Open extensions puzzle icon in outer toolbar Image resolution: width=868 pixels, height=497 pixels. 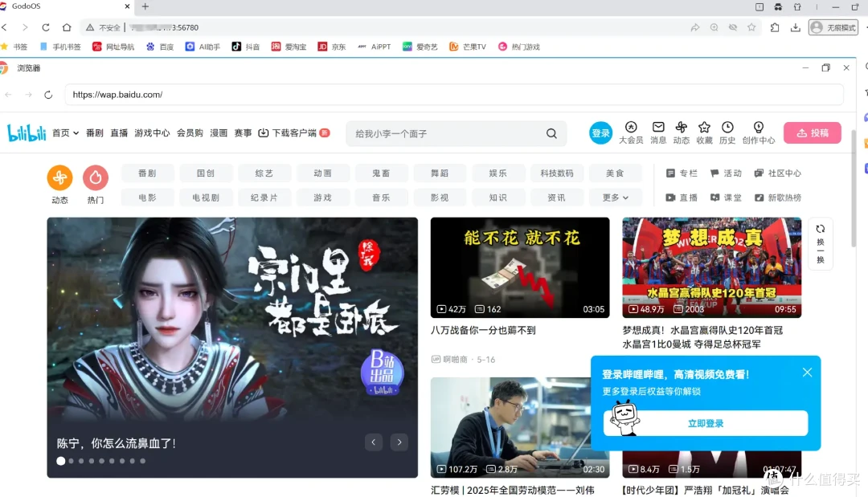[775, 27]
